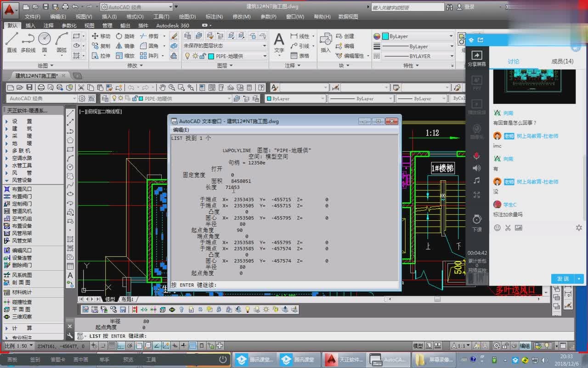
Task: Toggle polar tracking in status bar
Action: (x=130, y=345)
